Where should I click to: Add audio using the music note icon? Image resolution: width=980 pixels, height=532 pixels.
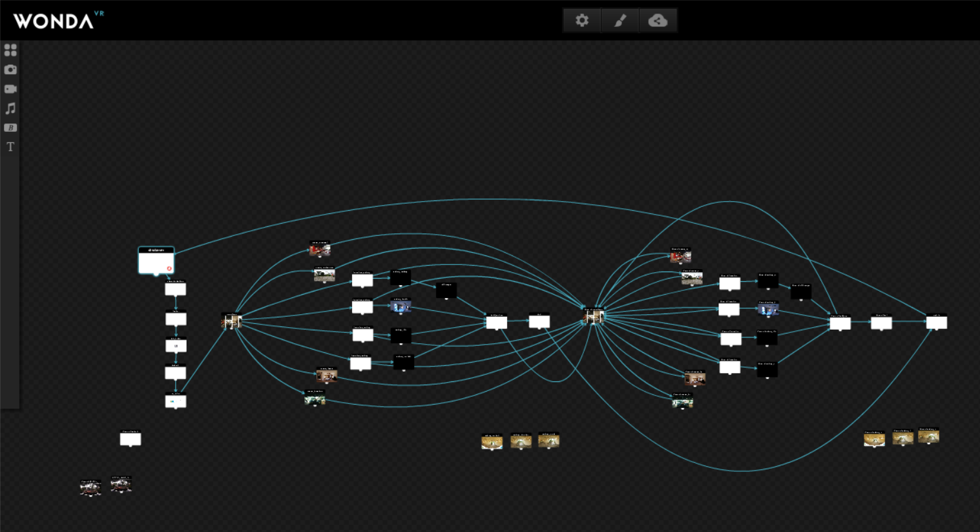point(10,109)
